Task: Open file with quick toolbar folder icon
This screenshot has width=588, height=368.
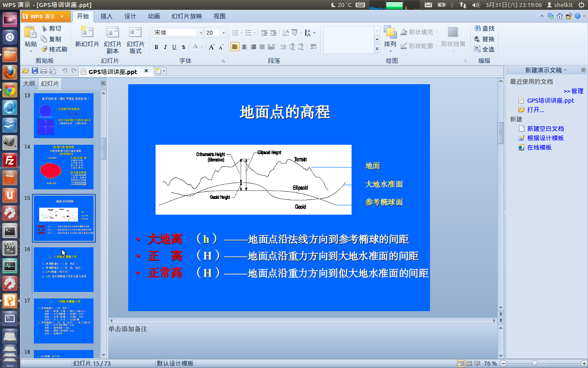Action: tap(26, 71)
